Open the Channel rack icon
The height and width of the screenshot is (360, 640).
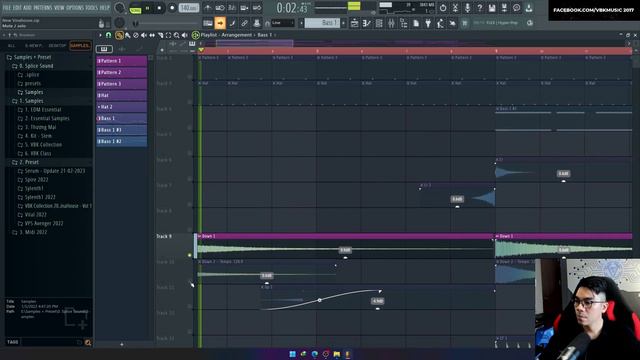pos(379,23)
